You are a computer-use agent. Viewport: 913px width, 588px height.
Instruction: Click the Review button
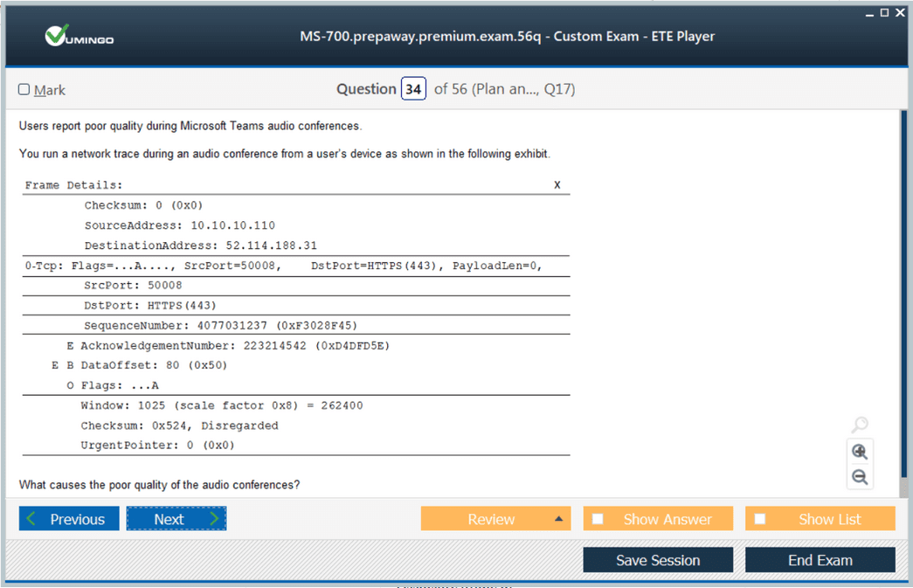(x=495, y=519)
